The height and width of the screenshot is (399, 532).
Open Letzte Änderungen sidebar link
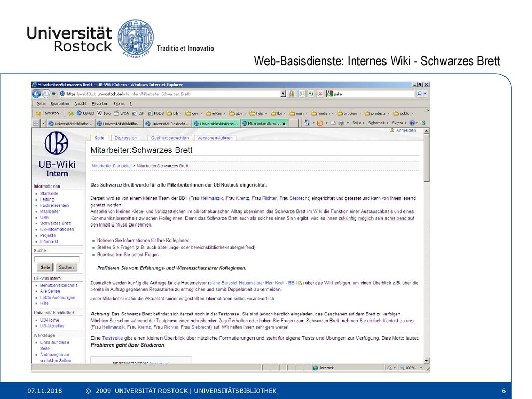[x=58, y=298]
